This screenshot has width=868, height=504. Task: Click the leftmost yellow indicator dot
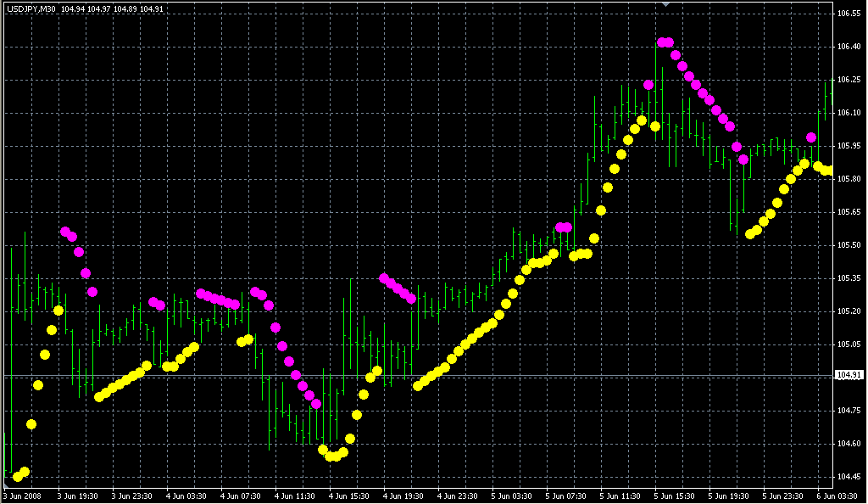(x=18, y=476)
